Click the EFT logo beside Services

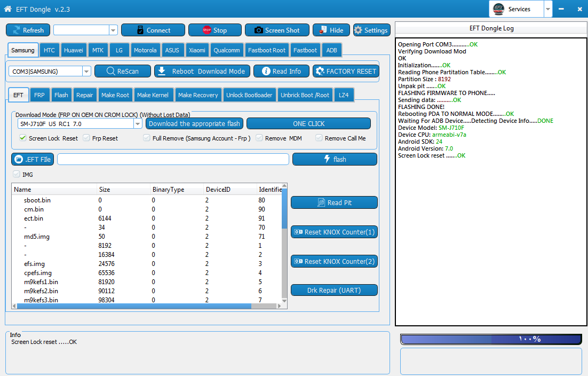(x=498, y=9)
